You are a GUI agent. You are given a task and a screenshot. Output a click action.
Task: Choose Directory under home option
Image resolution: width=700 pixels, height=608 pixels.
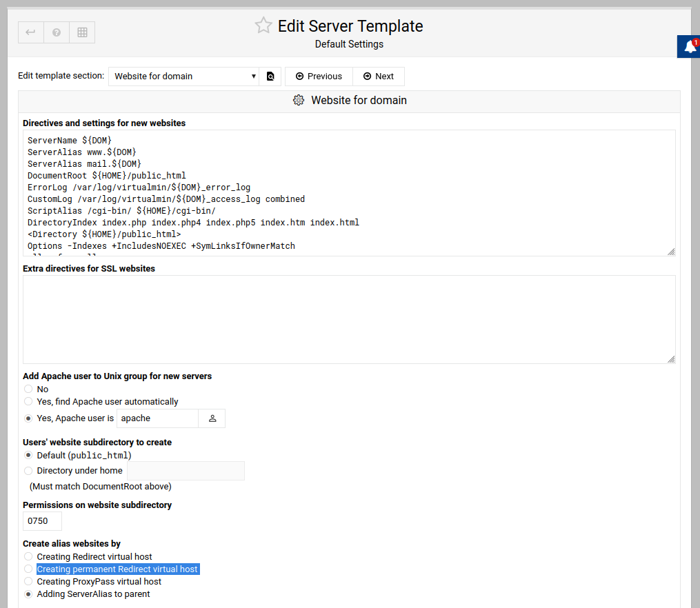click(x=28, y=471)
